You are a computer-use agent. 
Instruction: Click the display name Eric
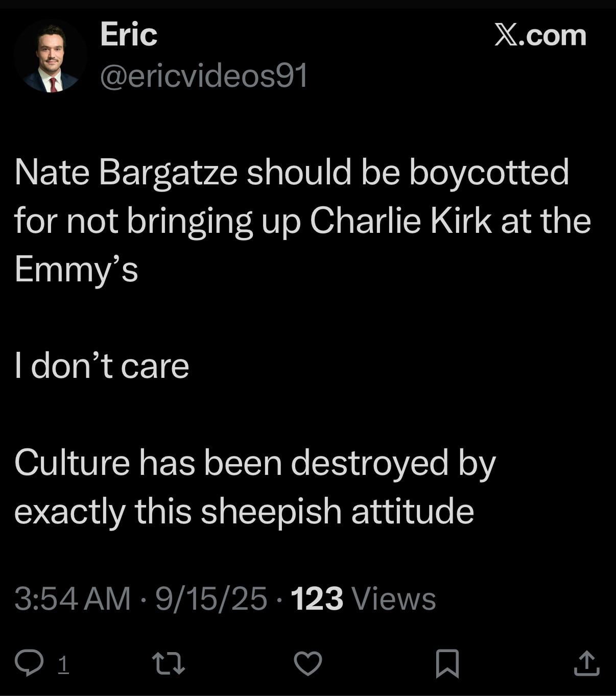click(x=129, y=35)
